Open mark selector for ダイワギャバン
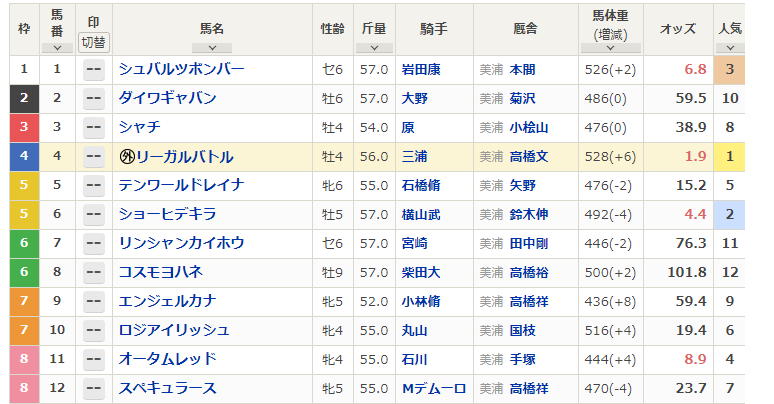The width and height of the screenshot is (774, 404). pos(93,98)
